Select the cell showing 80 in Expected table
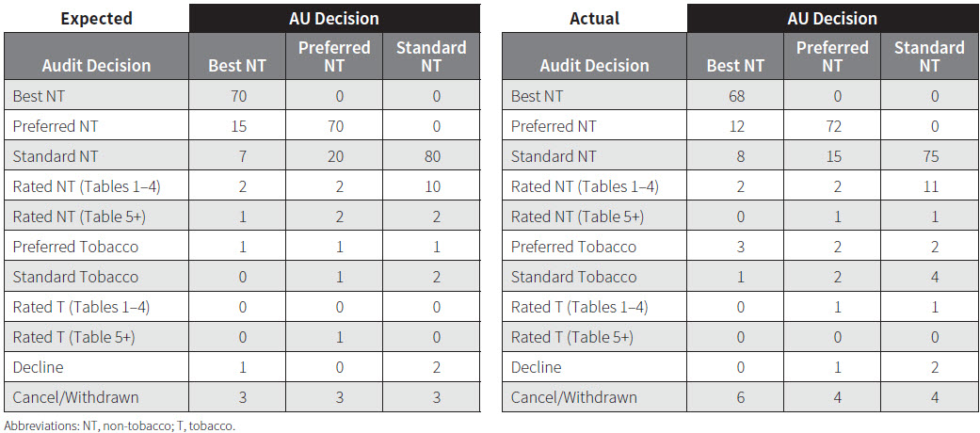 tap(431, 156)
